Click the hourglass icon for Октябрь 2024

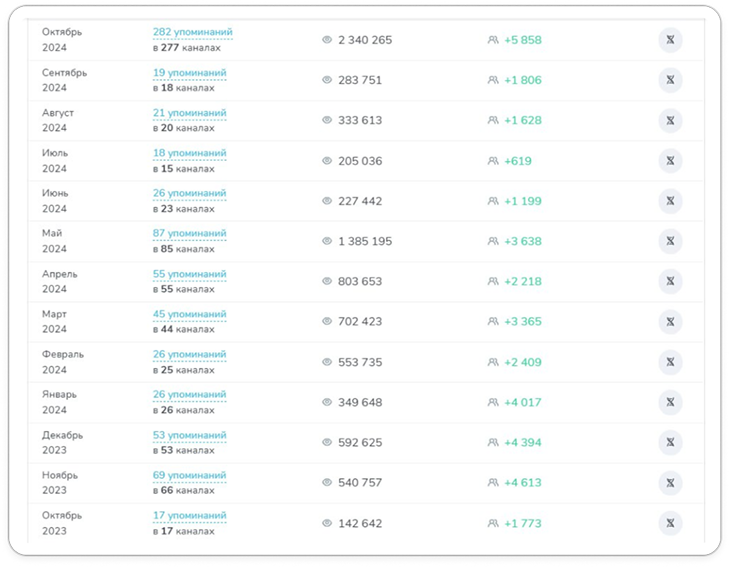coord(670,40)
